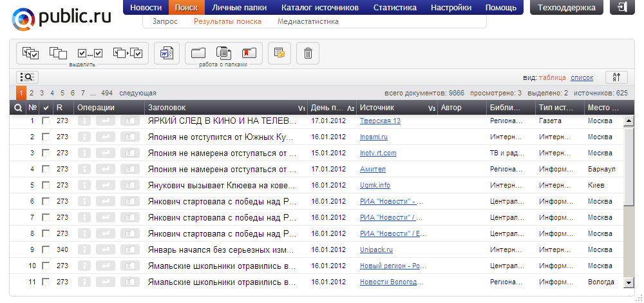Viewport: 644px width, 303px height.
Task: Sort by Источник column header
Action: [x=397, y=108]
